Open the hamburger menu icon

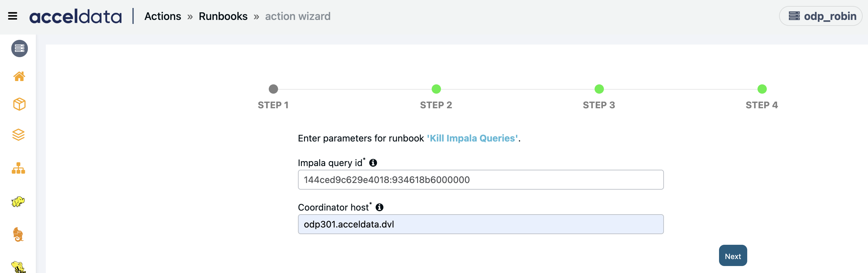click(13, 16)
